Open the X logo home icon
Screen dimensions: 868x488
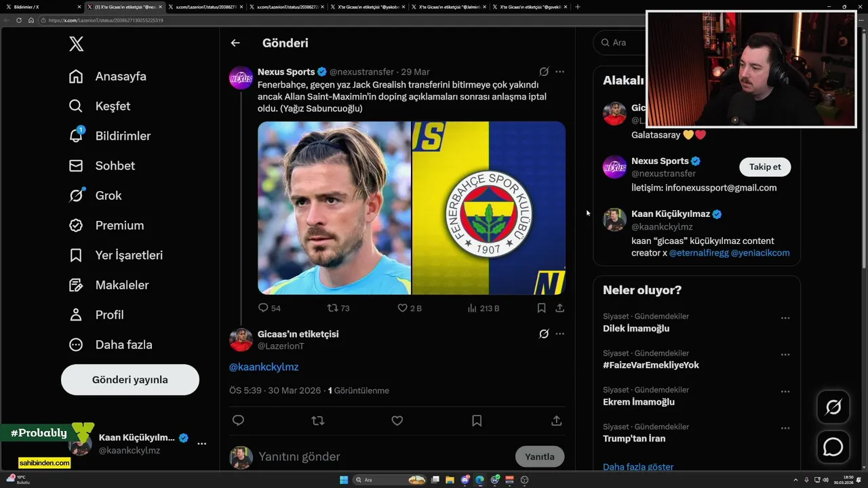pos(77,44)
